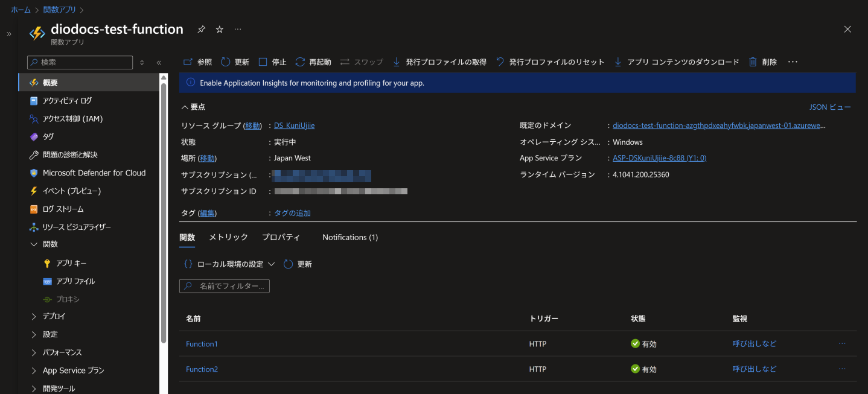Open 呼び出しなど link for Function2
Image resolution: width=868 pixels, height=394 pixels.
click(755, 369)
